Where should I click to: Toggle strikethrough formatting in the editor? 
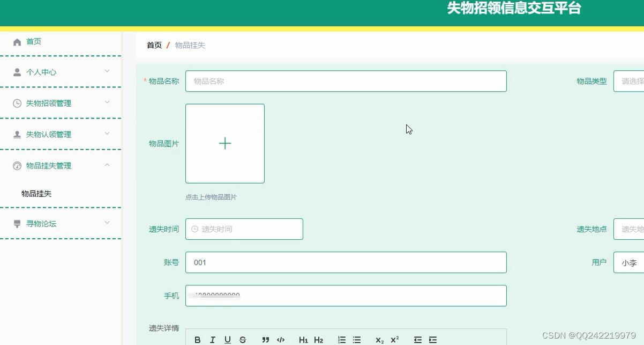tap(243, 340)
